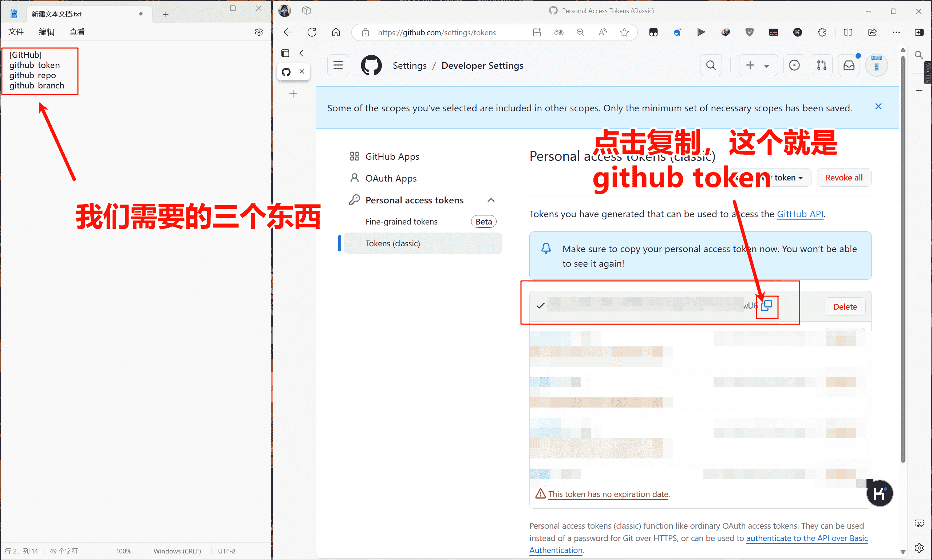Open new vertical browser tab
This screenshot has height=560, width=932.
click(293, 94)
